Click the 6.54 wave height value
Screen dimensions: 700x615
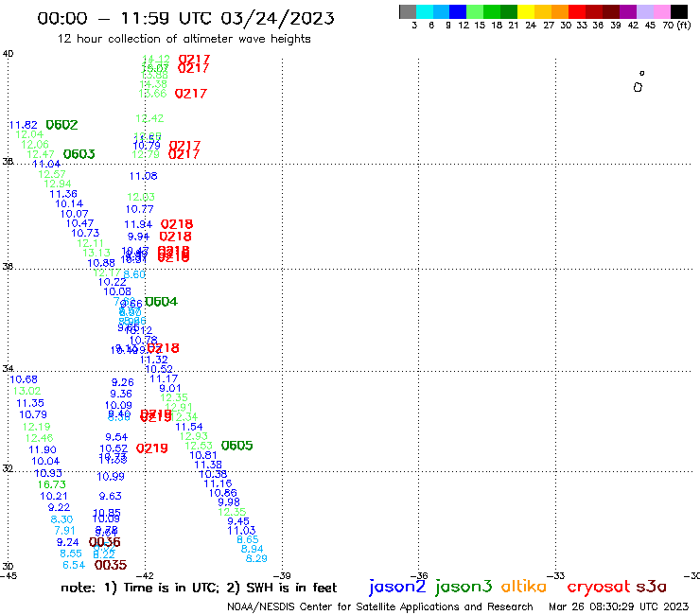(74, 565)
